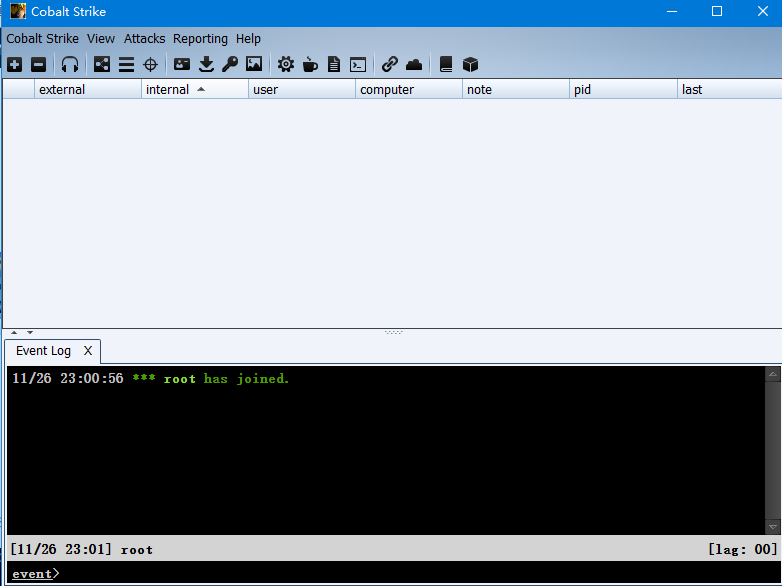The image size is (782, 586).
Task: Sort sessions by note column
Action: coord(516,89)
